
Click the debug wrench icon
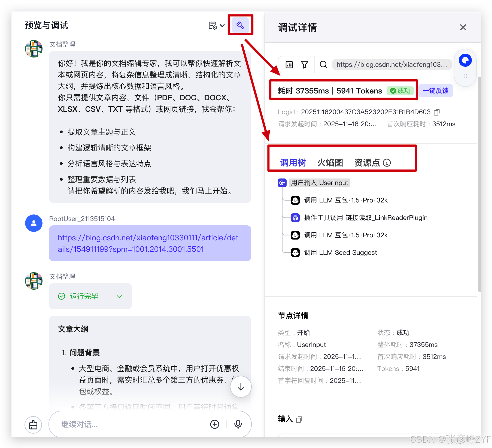click(240, 25)
